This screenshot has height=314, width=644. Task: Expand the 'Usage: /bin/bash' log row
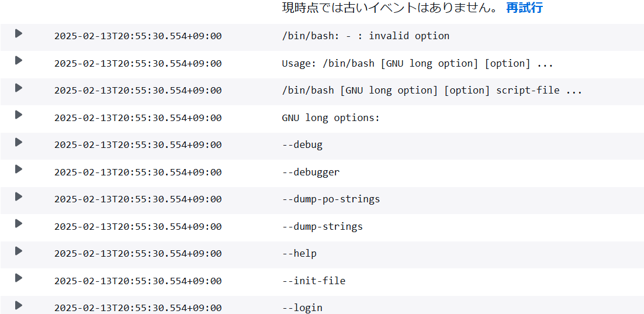[19, 60]
